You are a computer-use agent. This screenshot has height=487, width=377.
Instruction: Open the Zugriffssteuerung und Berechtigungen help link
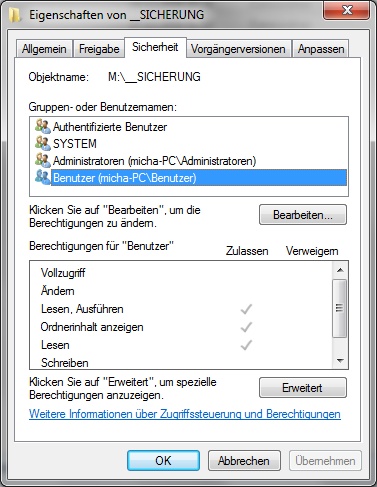coord(185,414)
